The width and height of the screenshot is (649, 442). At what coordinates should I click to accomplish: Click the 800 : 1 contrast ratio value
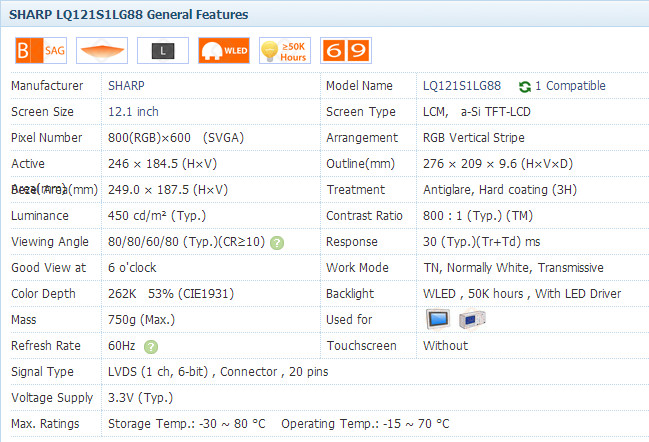point(478,216)
